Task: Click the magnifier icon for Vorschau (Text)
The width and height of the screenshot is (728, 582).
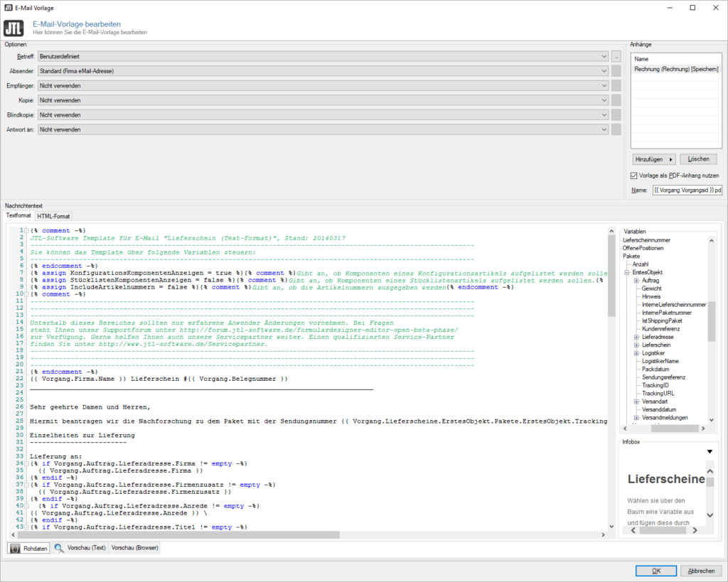Action: 59,549
